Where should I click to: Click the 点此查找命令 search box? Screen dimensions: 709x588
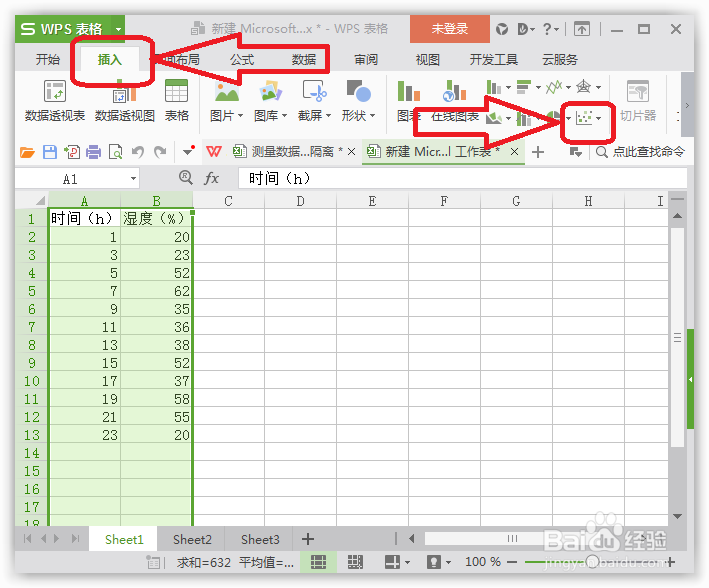pos(639,152)
